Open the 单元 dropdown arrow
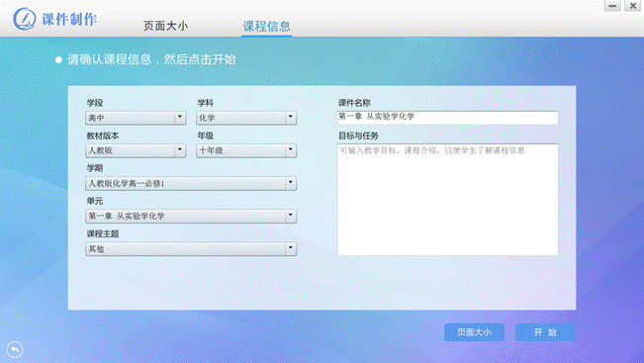The width and height of the screenshot is (644, 363). (x=291, y=216)
